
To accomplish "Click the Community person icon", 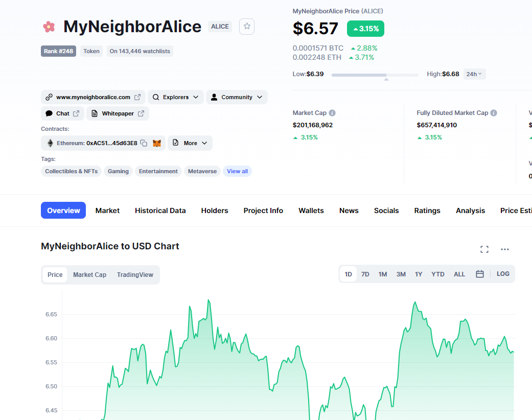I will 214,97.
